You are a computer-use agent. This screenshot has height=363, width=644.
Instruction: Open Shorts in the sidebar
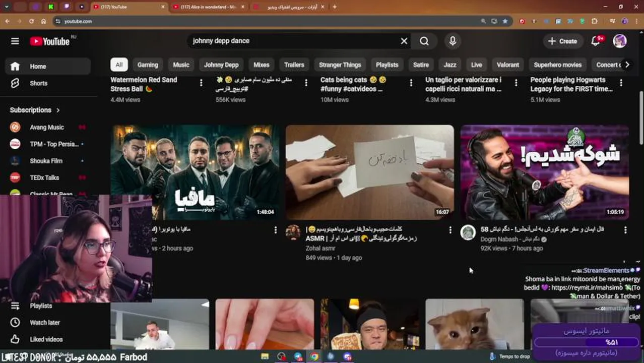(48, 83)
